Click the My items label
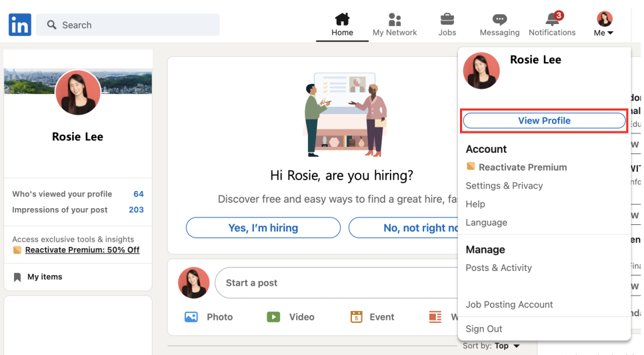This screenshot has width=644, height=355. pos(45,277)
